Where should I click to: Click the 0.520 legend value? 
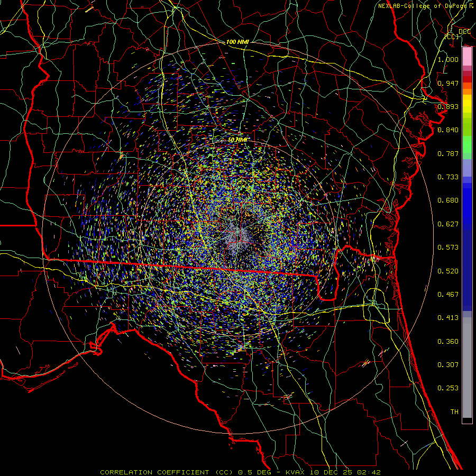pos(448,271)
